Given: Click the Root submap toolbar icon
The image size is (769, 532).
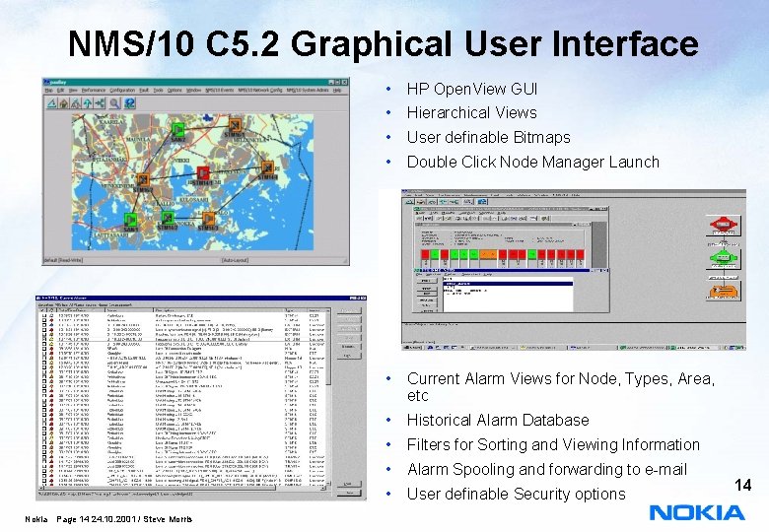Looking at the screenshot, I should pyautogui.click(x=76, y=103).
